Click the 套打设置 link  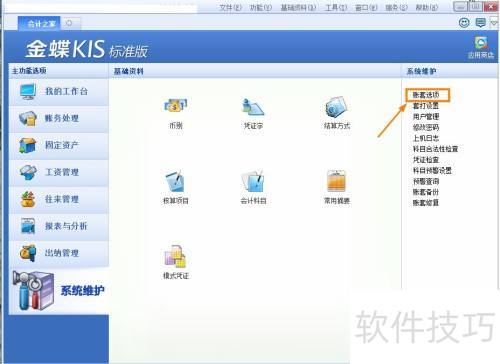pos(426,106)
